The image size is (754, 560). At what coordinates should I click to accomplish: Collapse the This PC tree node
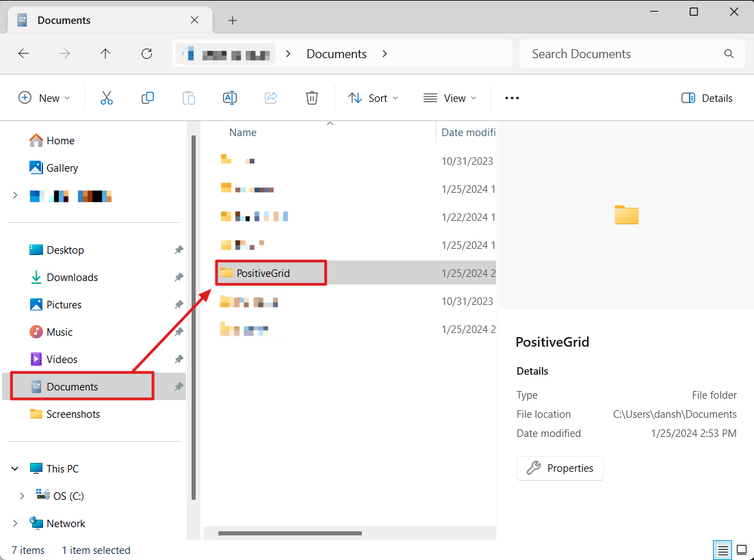[15, 468]
